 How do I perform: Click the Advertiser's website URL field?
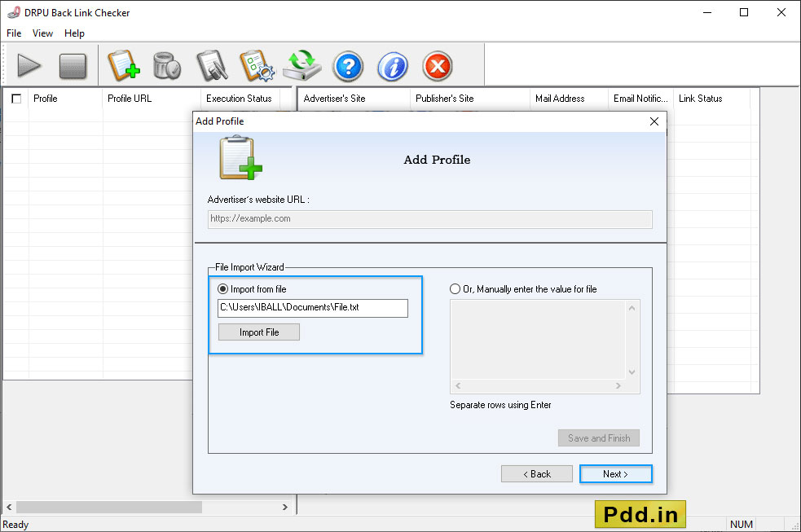click(x=429, y=219)
